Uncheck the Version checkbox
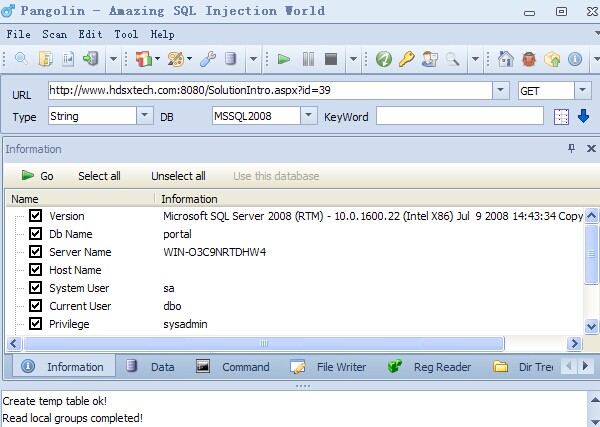This screenshot has width=600, height=427. tap(36, 215)
